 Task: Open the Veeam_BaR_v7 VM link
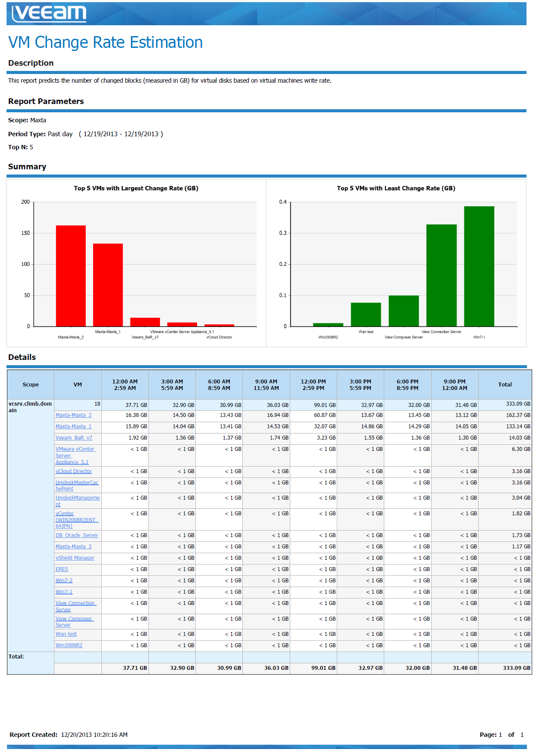point(74,438)
